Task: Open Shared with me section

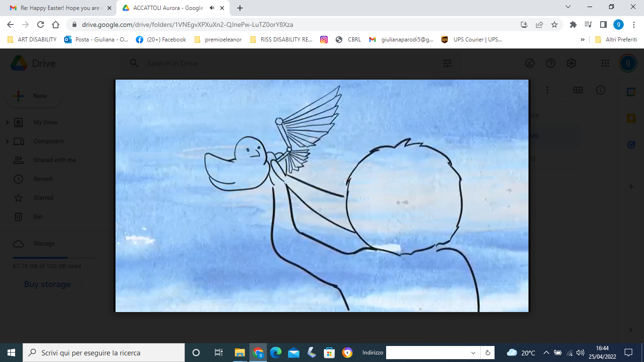Action: (x=54, y=160)
